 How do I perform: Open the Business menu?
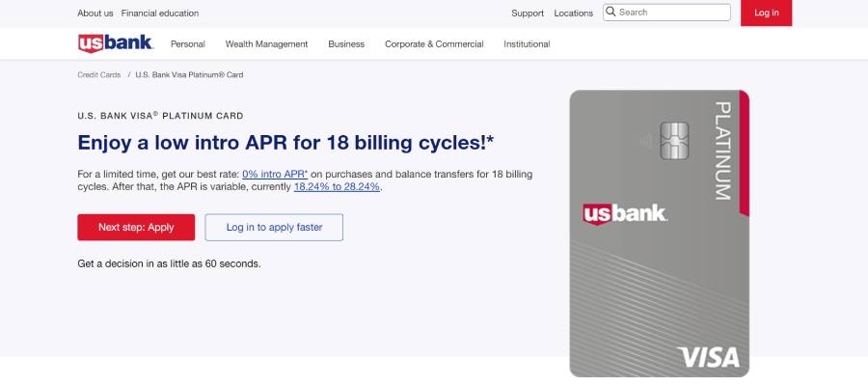pos(346,44)
